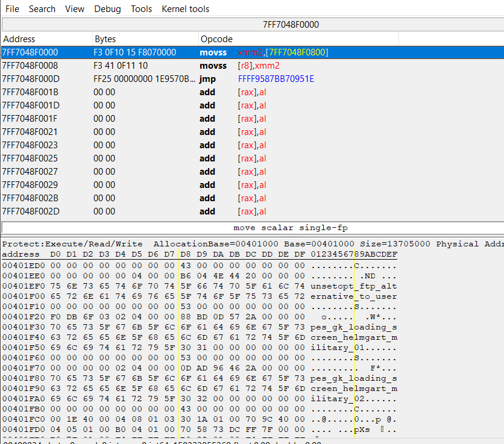The width and height of the screenshot is (504, 444).
Task: Click the 7FF7048F0000 address title bar
Action: (291, 25)
